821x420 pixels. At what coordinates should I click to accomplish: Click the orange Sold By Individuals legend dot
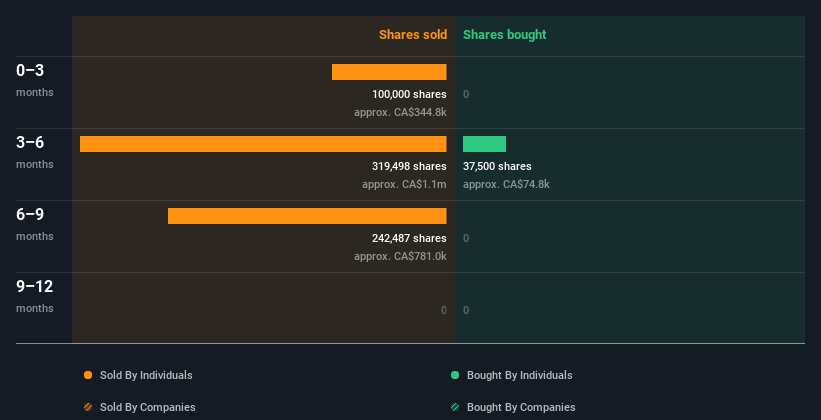(x=88, y=375)
